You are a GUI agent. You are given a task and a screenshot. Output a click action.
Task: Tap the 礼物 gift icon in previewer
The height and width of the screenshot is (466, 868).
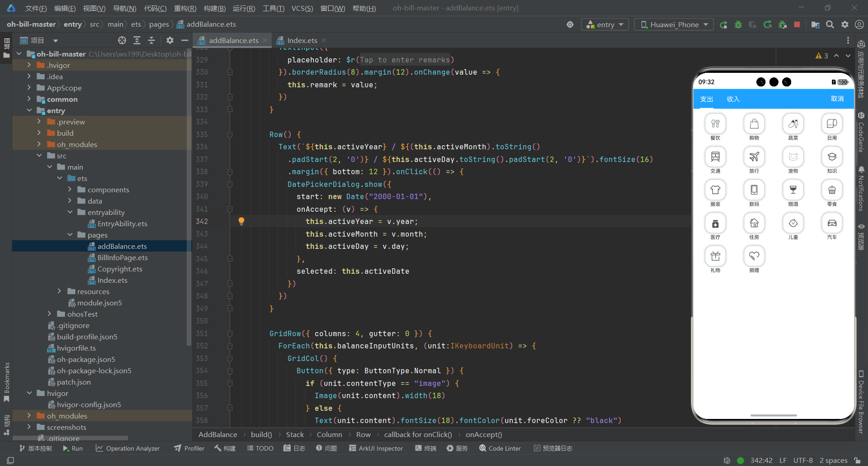(715, 256)
